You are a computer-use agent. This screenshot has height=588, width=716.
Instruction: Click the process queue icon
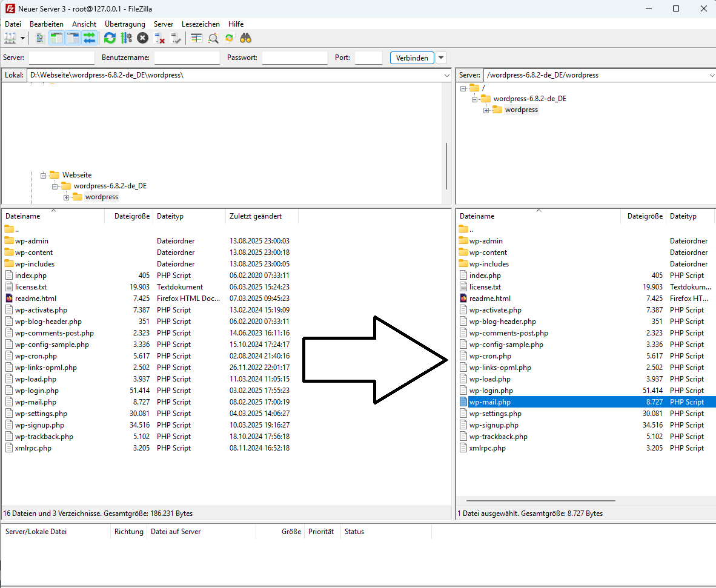pyautogui.click(x=126, y=38)
